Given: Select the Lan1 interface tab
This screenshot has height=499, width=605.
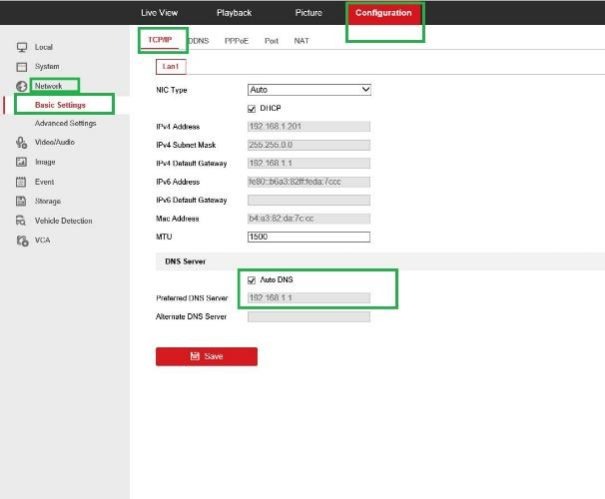Looking at the screenshot, I should click(171, 66).
